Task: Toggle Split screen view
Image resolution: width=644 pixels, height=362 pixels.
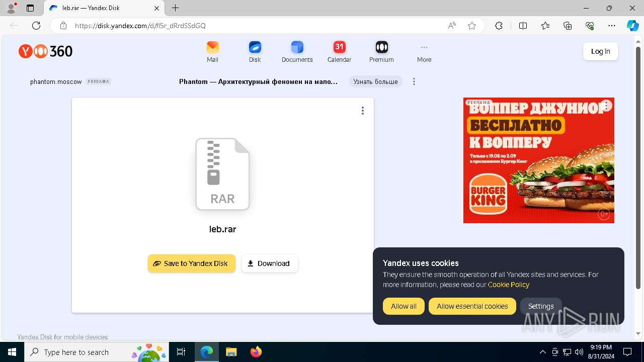Action: [523, 26]
